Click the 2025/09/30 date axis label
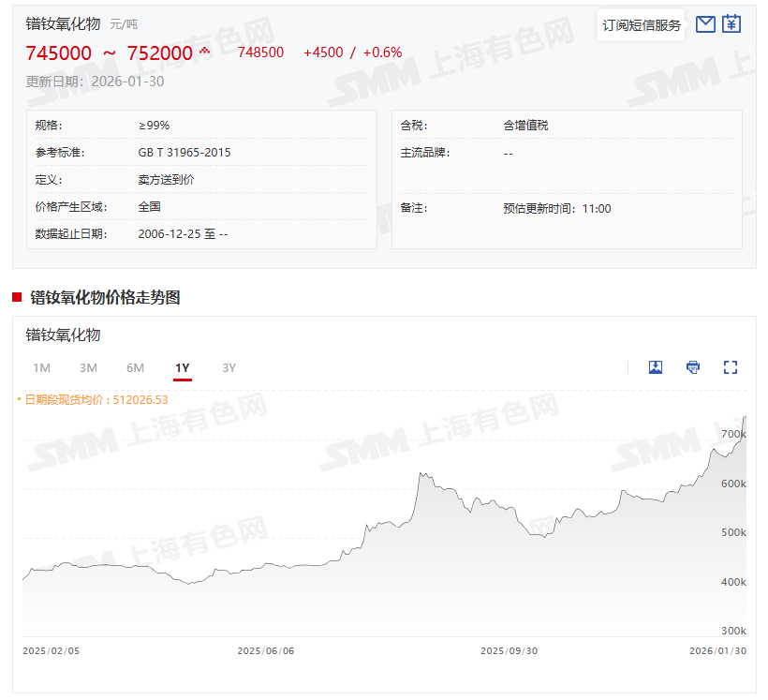Image resolution: width=768 pixels, height=700 pixels. click(509, 650)
